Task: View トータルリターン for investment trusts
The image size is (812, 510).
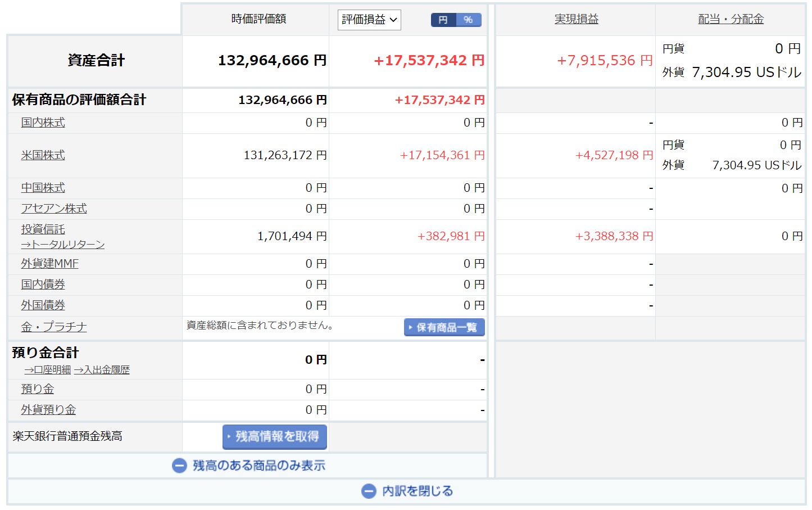Action: click(63, 245)
